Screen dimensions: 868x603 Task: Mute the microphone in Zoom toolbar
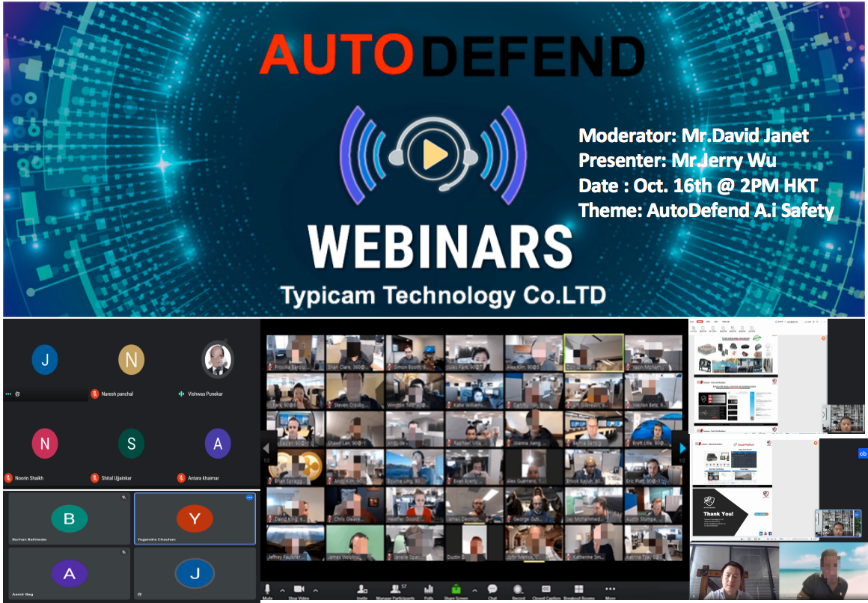(x=267, y=591)
